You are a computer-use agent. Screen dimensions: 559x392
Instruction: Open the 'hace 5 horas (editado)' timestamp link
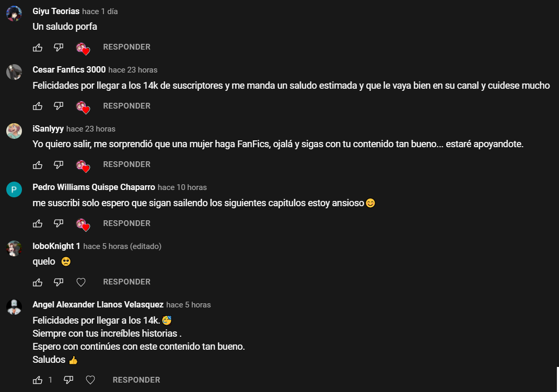[x=122, y=246]
